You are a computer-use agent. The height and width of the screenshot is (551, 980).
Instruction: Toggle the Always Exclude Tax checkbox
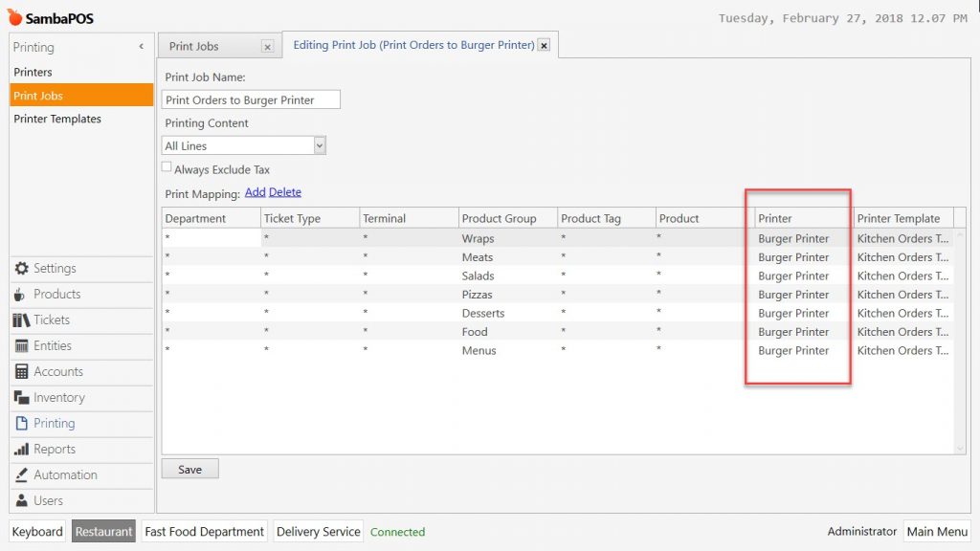tap(167, 166)
